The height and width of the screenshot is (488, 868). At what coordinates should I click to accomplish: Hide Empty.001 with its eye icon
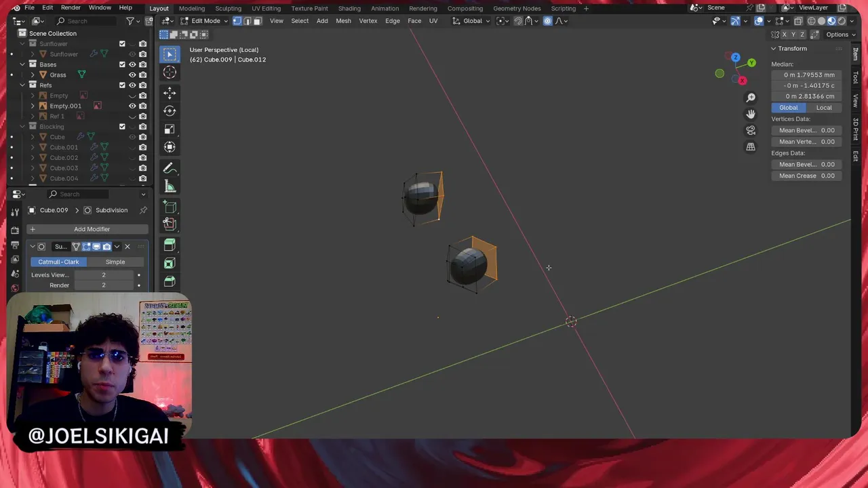[132, 106]
